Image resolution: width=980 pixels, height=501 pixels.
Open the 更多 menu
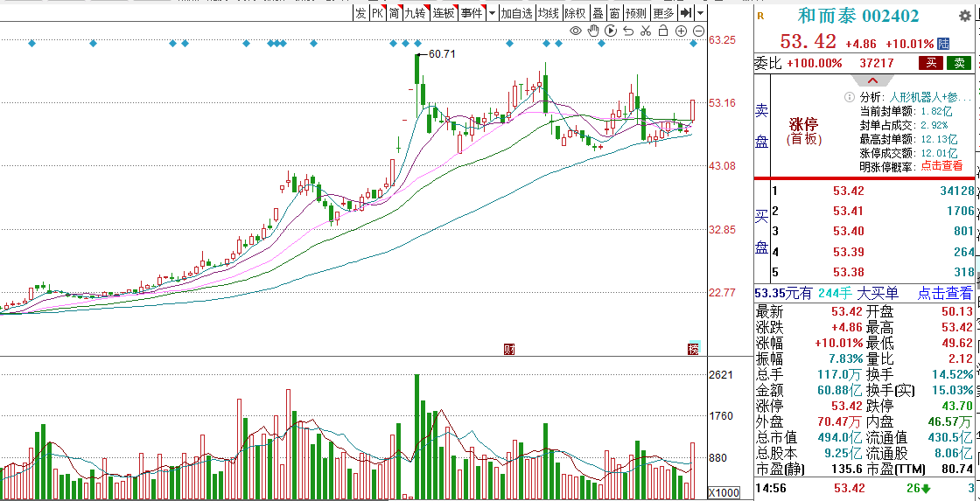coord(664,13)
